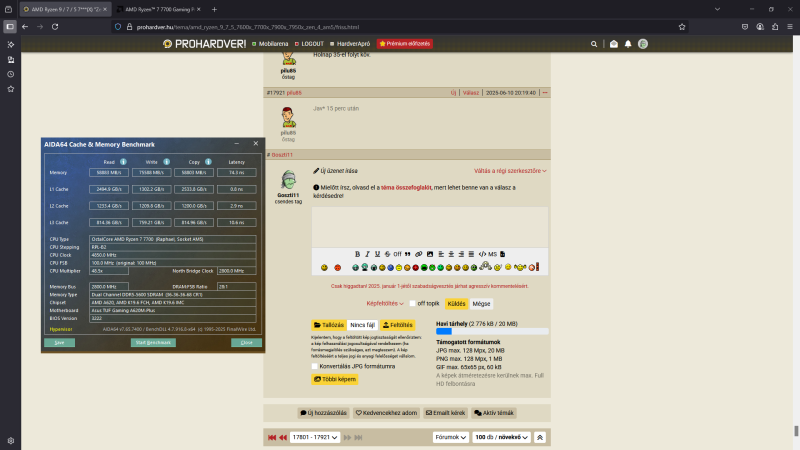Reload the current browser page
Image resolution: width=800 pixels, height=450 pixels.
click(55, 27)
